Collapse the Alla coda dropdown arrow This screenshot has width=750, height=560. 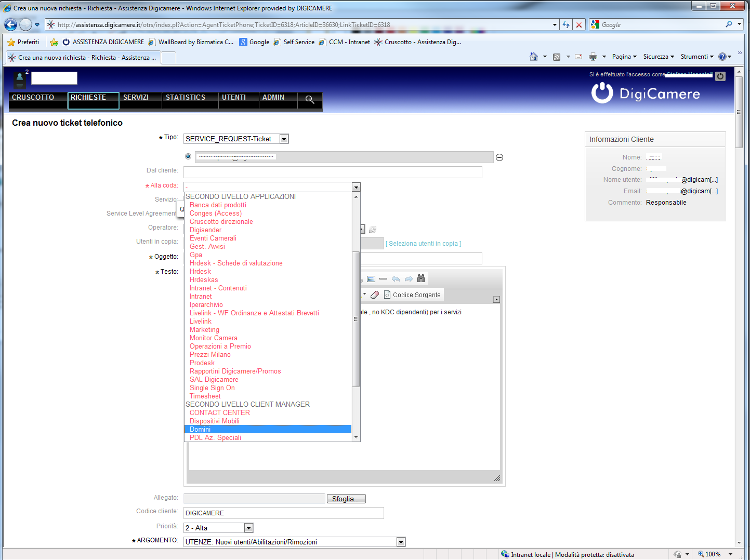[356, 187]
